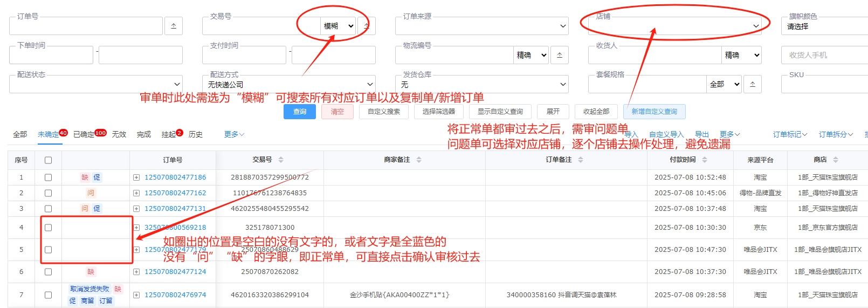
Task: Open the 旗帜颜色 color selector
Action: point(825,26)
